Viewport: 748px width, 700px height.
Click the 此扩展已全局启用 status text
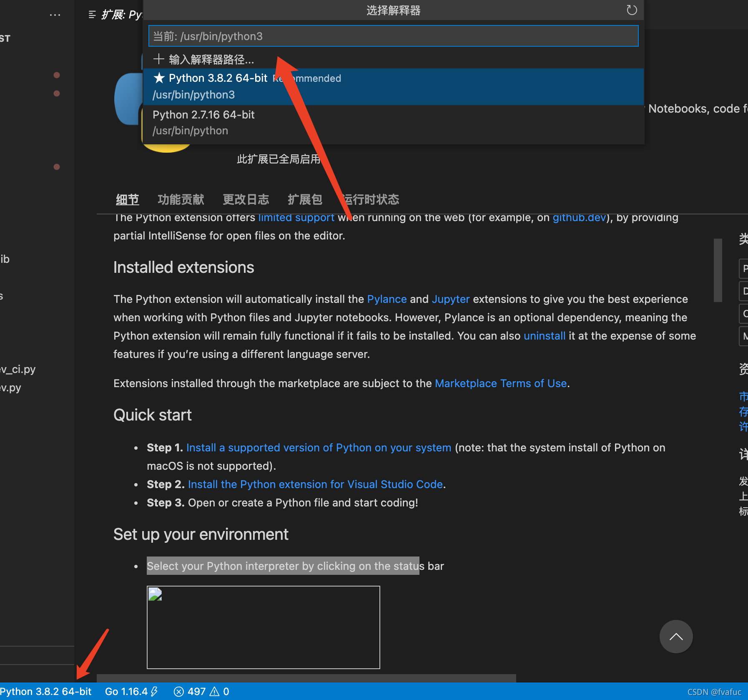coord(279,159)
